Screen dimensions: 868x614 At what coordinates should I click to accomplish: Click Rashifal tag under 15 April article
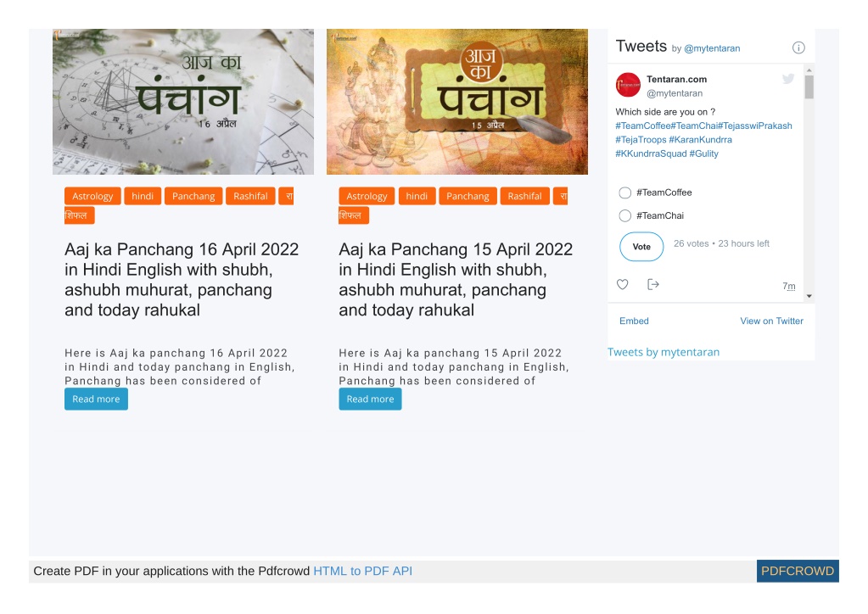pyautogui.click(x=524, y=196)
